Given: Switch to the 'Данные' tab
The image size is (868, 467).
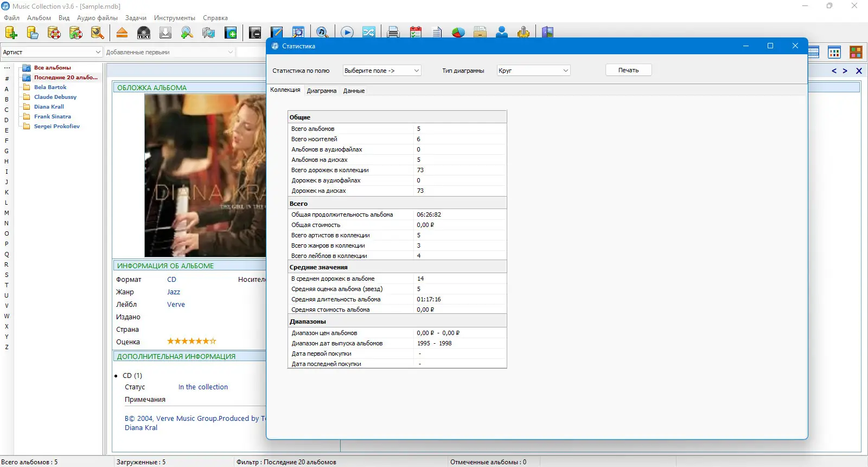Looking at the screenshot, I should 354,91.
